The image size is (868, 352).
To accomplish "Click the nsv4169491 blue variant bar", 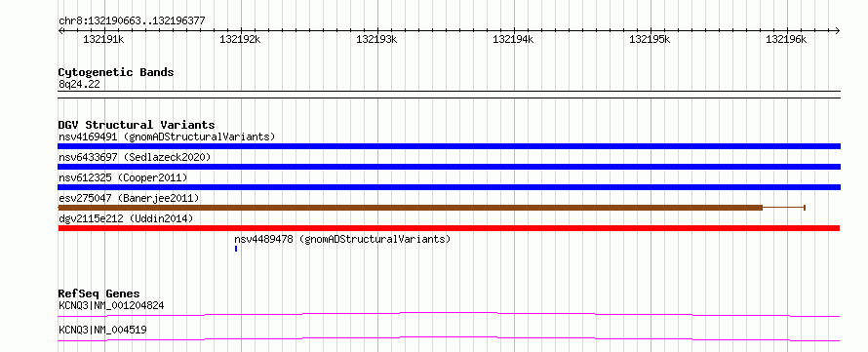I will (x=449, y=146).
